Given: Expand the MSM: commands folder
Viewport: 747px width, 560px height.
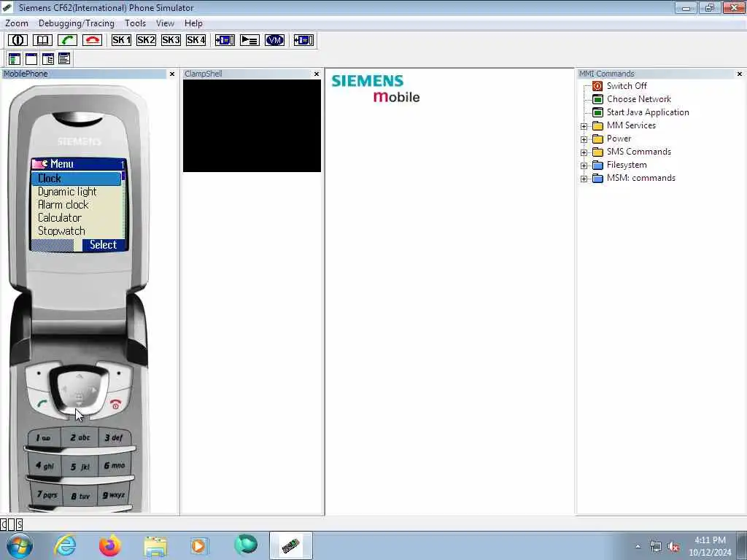Looking at the screenshot, I should (x=584, y=179).
